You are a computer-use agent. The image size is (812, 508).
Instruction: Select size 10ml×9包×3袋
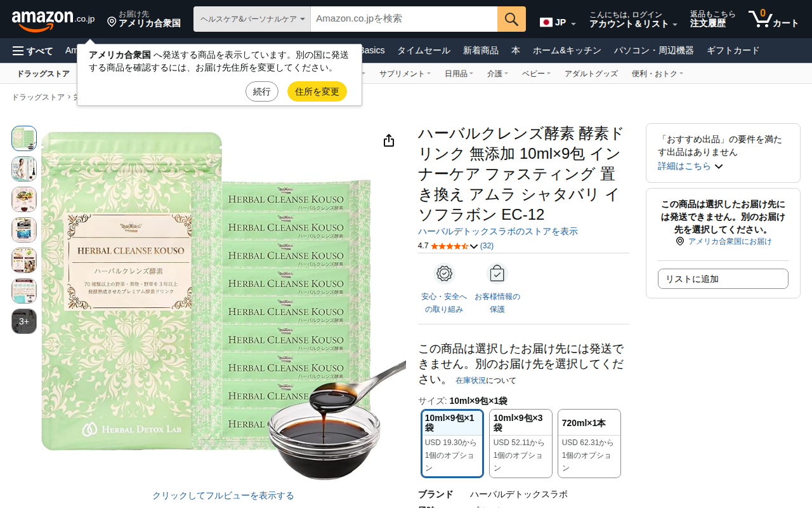pos(521,443)
